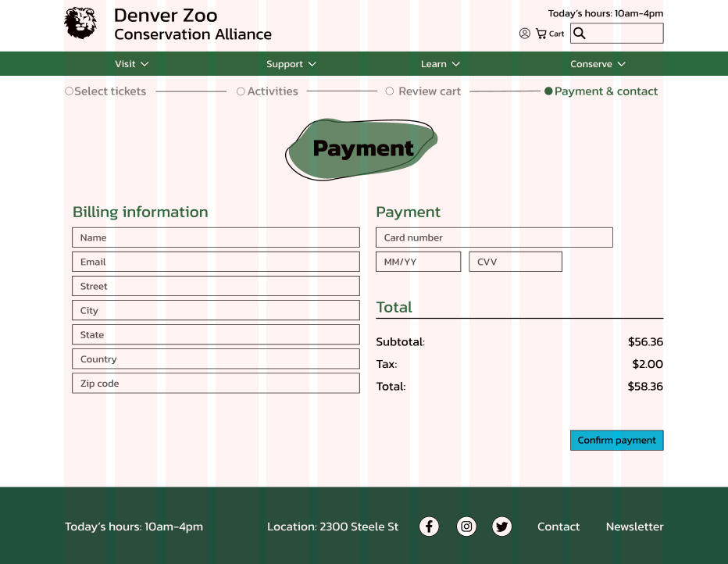This screenshot has height=564, width=728.
Task: Follow the Contact link in footer
Action: pyautogui.click(x=558, y=527)
